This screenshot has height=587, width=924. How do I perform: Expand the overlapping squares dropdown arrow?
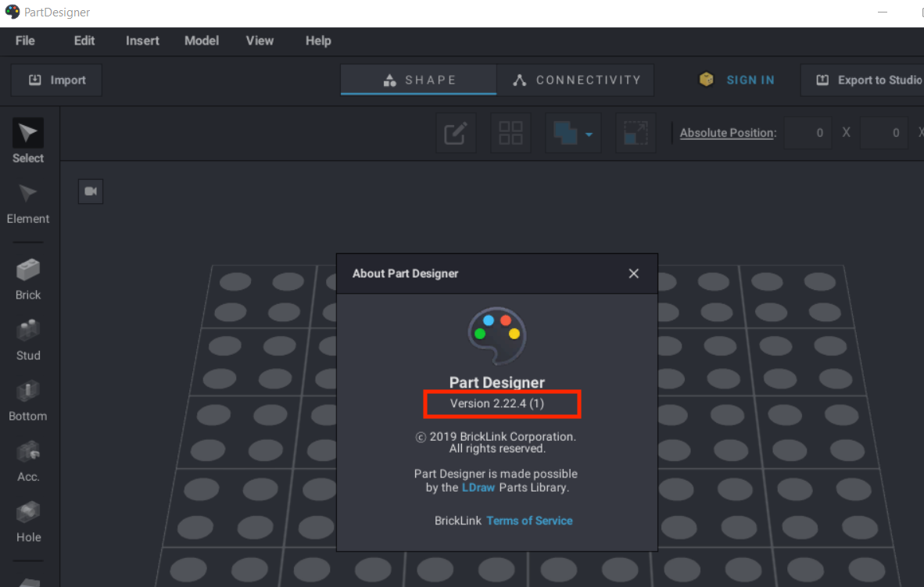click(x=589, y=134)
